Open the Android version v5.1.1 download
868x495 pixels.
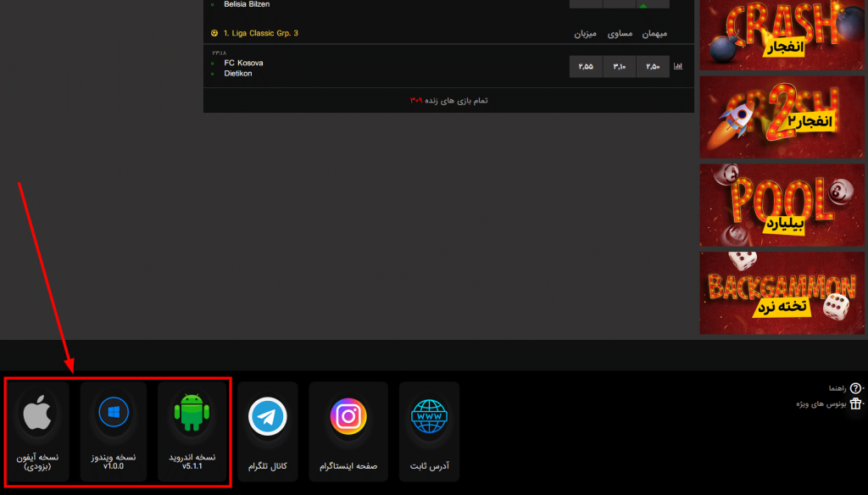coord(192,413)
